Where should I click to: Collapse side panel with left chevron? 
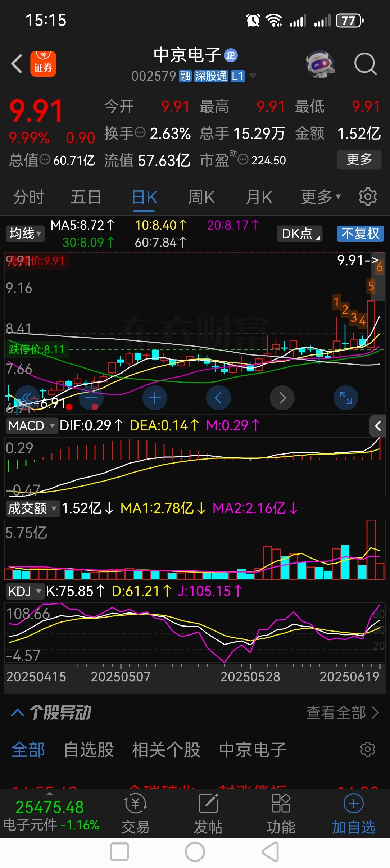click(378, 426)
